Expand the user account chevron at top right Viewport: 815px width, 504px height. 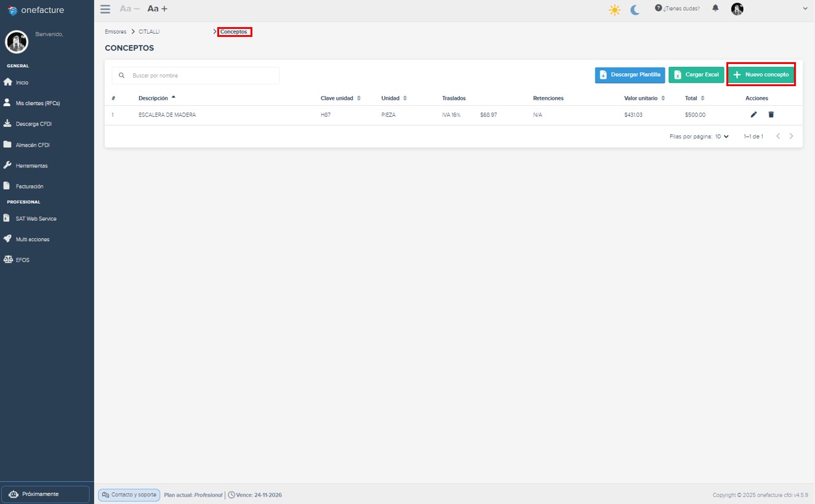coord(804,8)
